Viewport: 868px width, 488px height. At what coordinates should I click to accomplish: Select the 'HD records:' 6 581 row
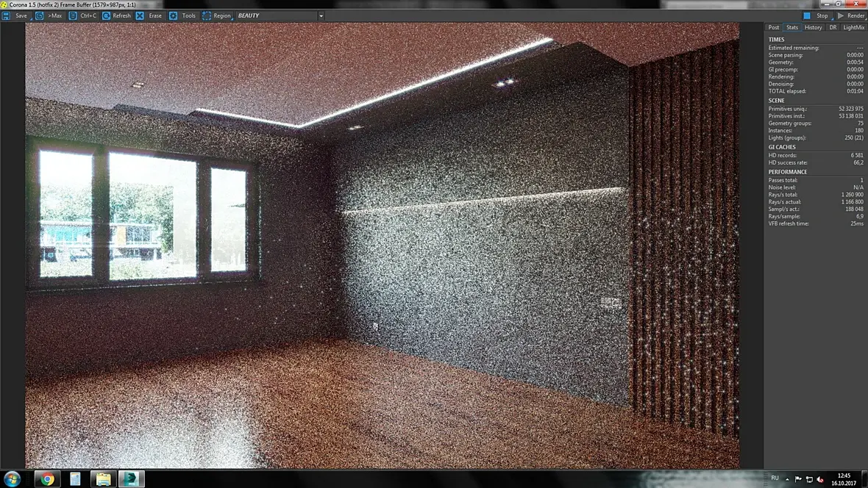click(816, 156)
